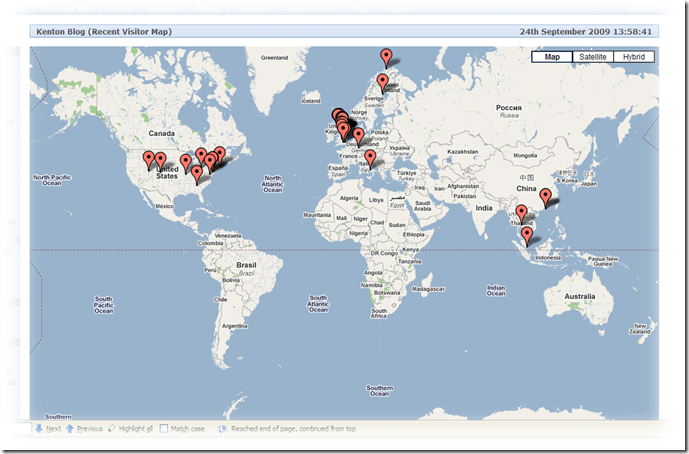
Task: Click the "Japan" label on the map
Action: (x=589, y=184)
